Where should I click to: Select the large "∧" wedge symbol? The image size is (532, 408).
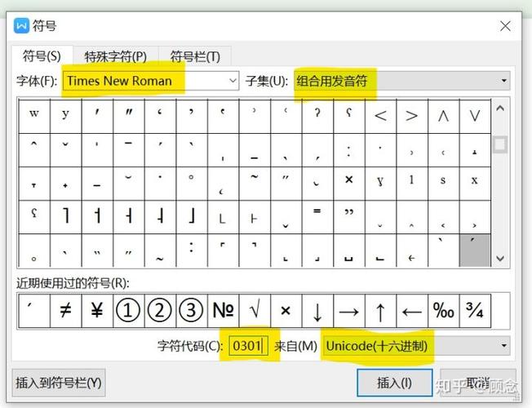(443, 116)
